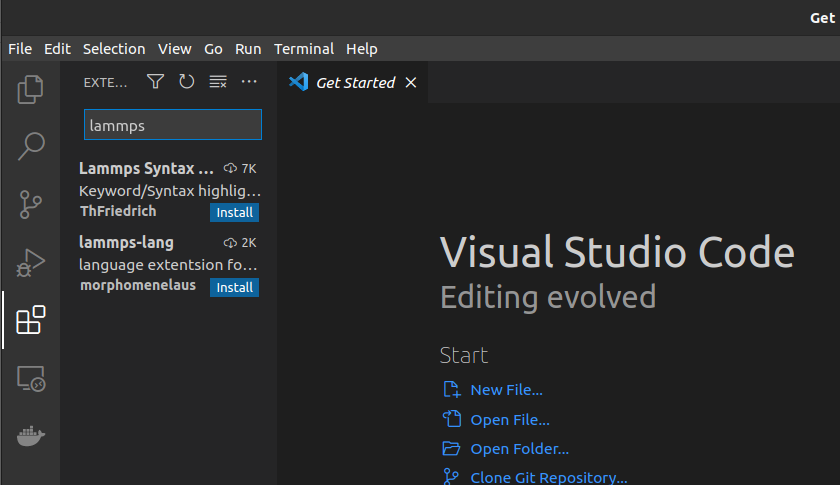Click the New File... link
The height and width of the screenshot is (485, 840).
pyautogui.click(x=506, y=390)
